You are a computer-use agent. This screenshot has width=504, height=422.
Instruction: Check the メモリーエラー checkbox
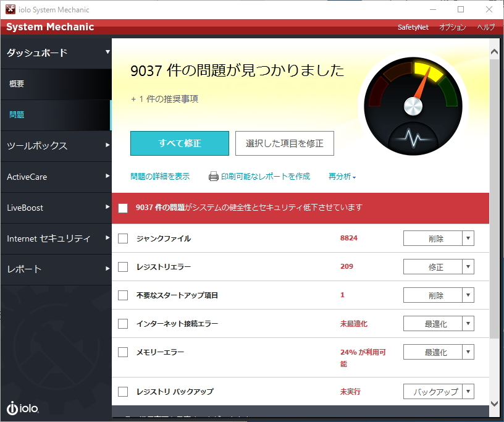[123, 352]
